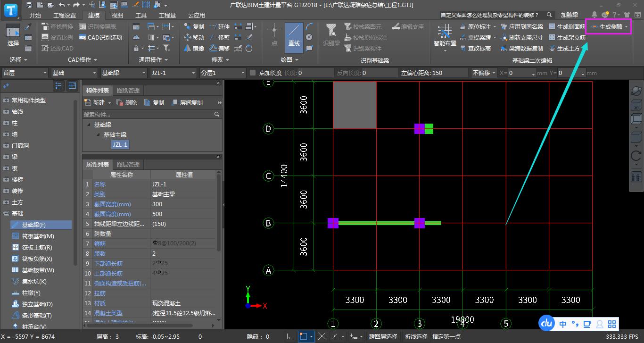Click the 生成土方 button

tap(564, 48)
